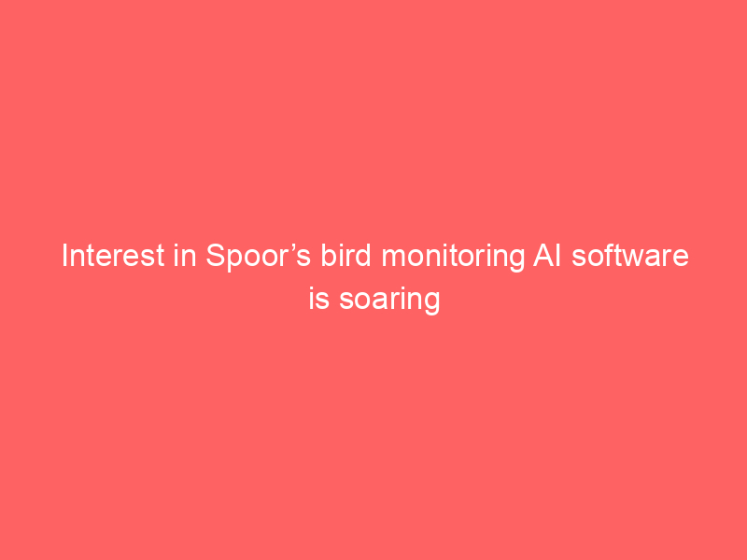Click the letter "g" ending "monitoring"

click(517, 260)
